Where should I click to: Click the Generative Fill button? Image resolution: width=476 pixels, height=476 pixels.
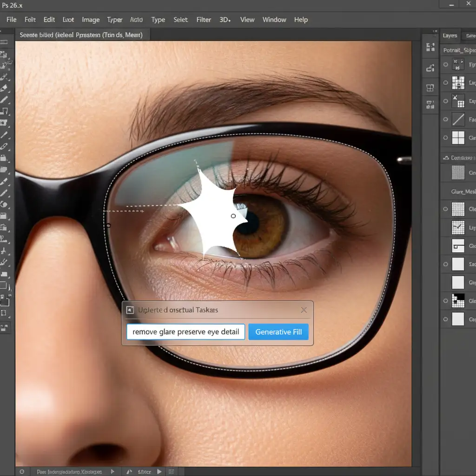278,332
